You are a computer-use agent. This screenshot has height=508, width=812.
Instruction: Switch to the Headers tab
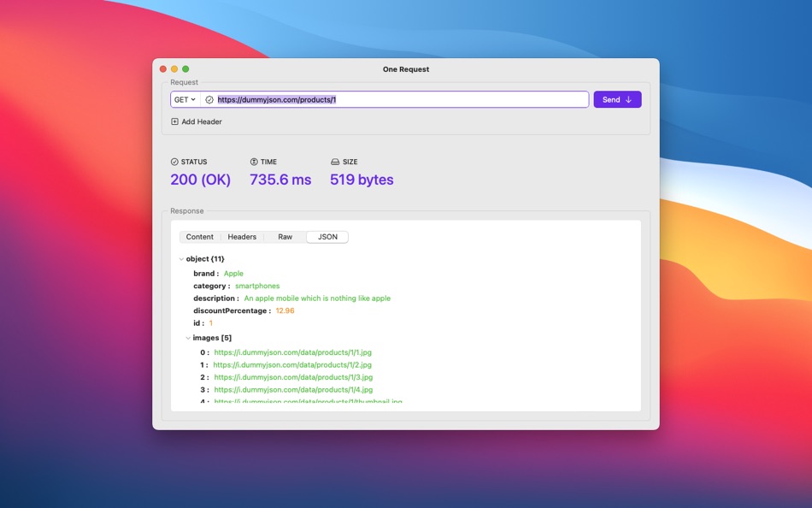coord(242,237)
